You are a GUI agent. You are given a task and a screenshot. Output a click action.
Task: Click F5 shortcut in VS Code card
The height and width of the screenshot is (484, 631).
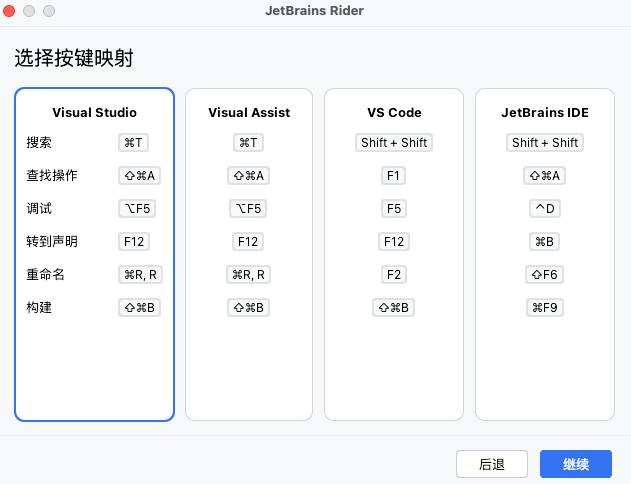click(394, 208)
